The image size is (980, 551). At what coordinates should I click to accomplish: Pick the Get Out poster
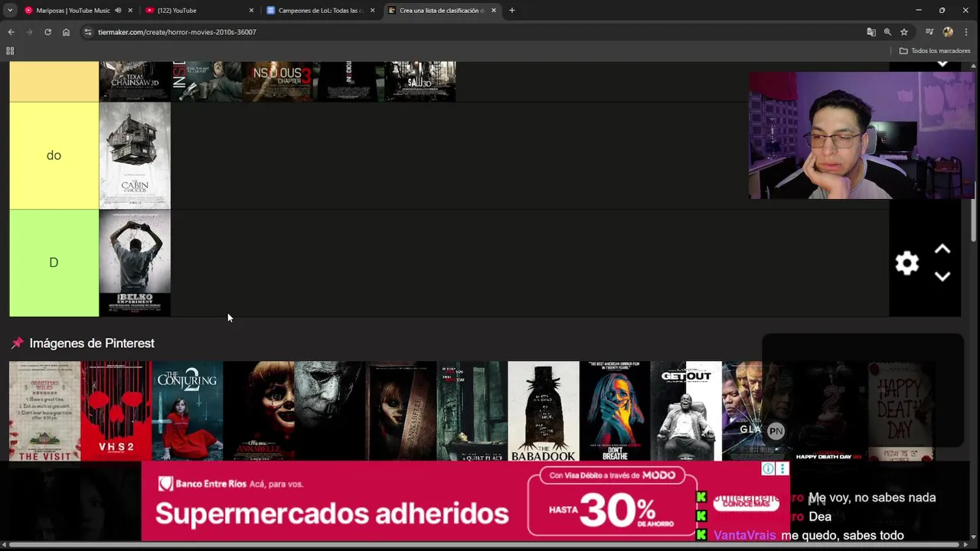(x=685, y=411)
